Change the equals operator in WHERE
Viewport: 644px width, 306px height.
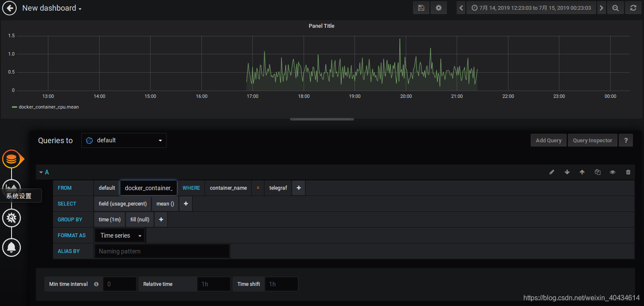point(258,188)
